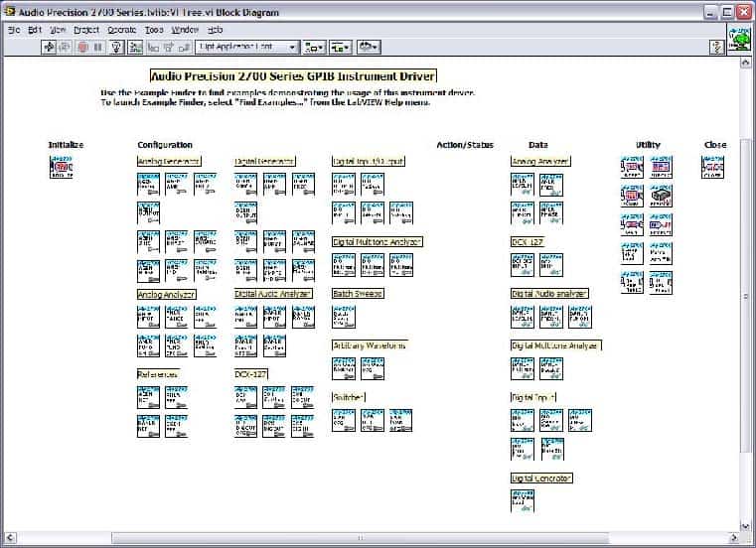Expand the Distribute Objects dropdown
756x548 pixels.
(x=341, y=47)
